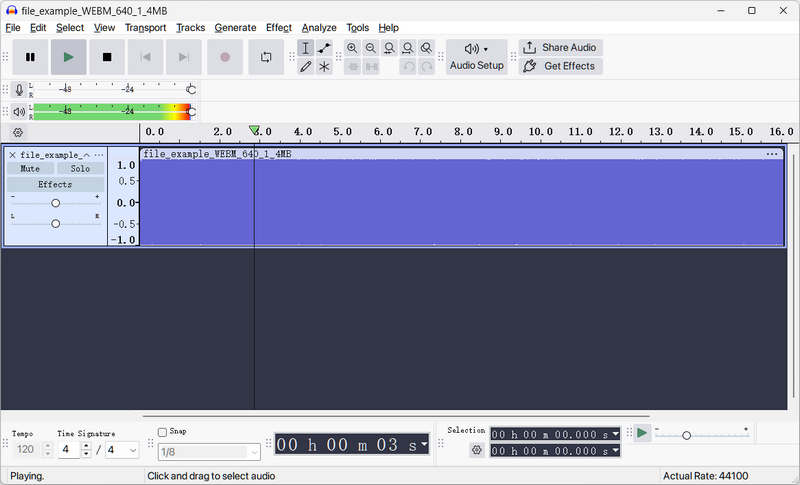
Task: Stop playback with the Stop button
Action: tap(107, 57)
